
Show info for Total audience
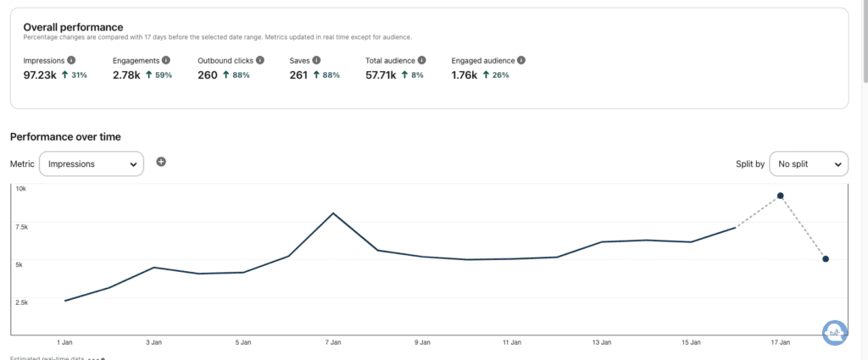point(421,60)
